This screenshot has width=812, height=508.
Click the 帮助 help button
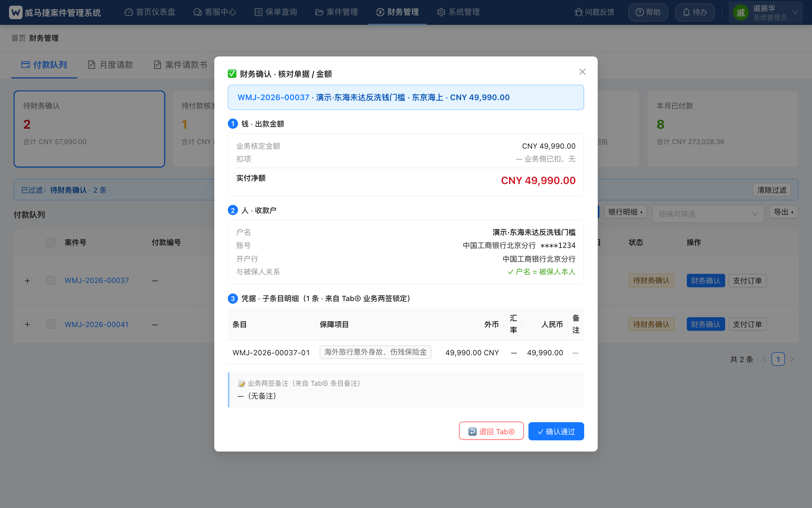(648, 12)
